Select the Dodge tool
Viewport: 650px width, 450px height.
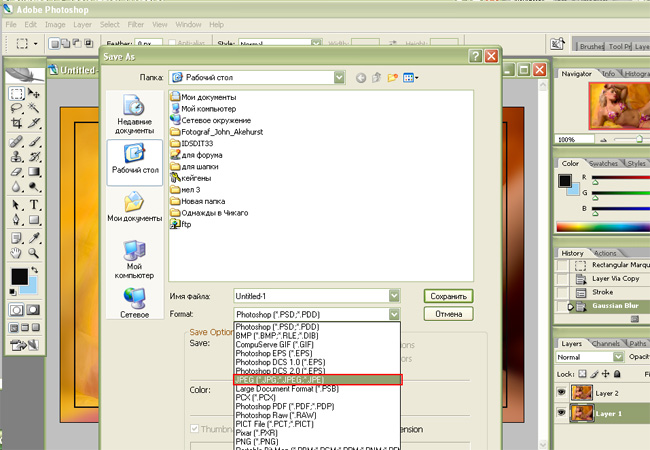pyautogui.click(x=34, y=187)
